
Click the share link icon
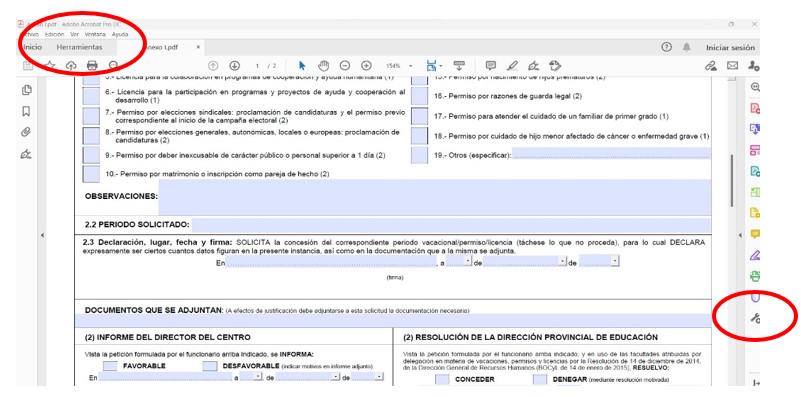[x=711, y=65]
